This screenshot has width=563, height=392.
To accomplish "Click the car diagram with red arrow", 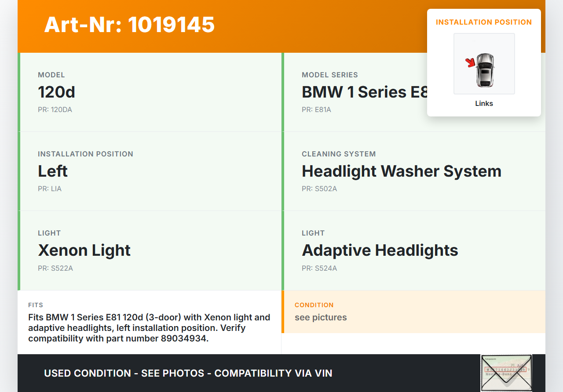I will [484, 64].
